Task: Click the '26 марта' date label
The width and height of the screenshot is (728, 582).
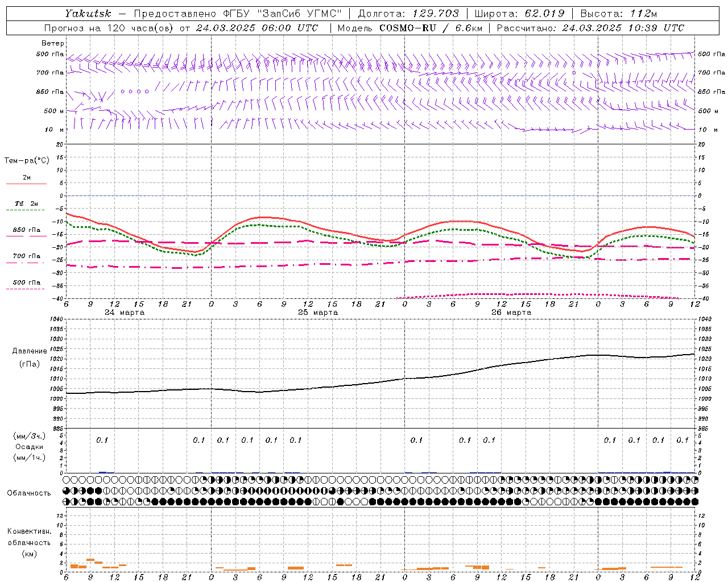Action: [511, 313]
